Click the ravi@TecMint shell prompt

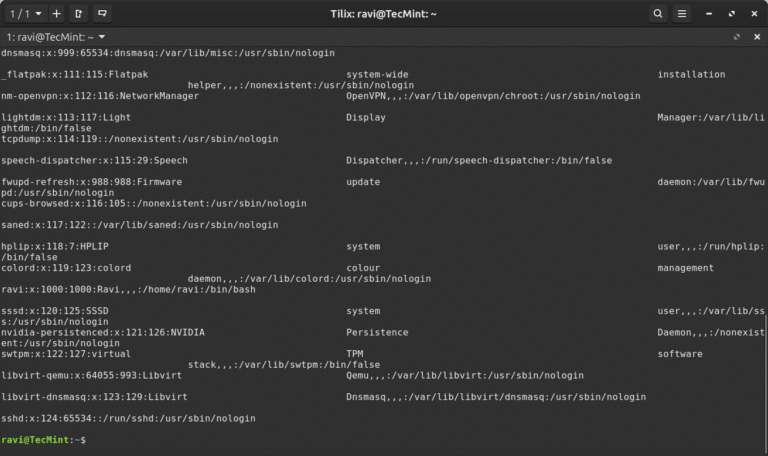[x=43, y=440]
